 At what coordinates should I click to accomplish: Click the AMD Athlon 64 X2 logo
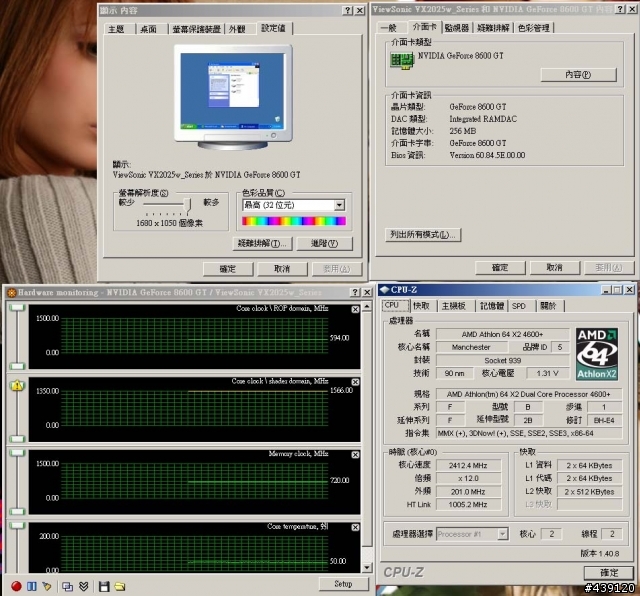(x=597, y=354)
